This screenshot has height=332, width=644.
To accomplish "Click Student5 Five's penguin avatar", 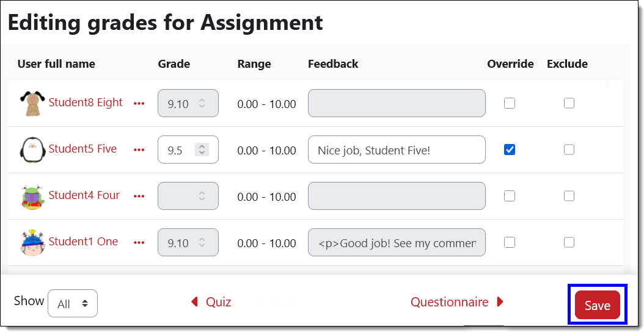I will pos(32,150).
